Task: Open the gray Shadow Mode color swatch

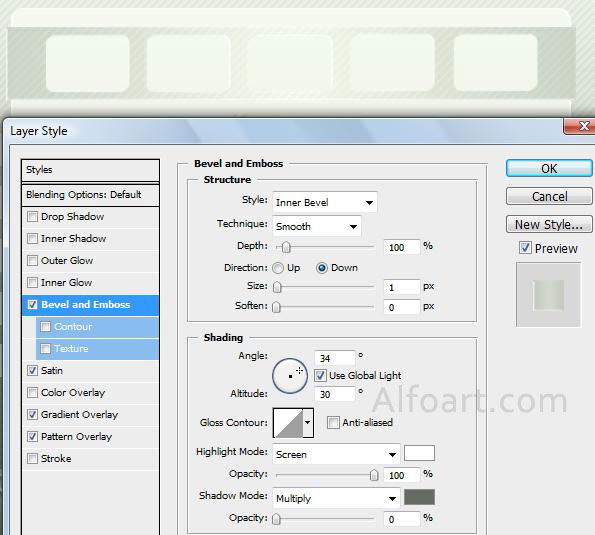Action: 419,497
